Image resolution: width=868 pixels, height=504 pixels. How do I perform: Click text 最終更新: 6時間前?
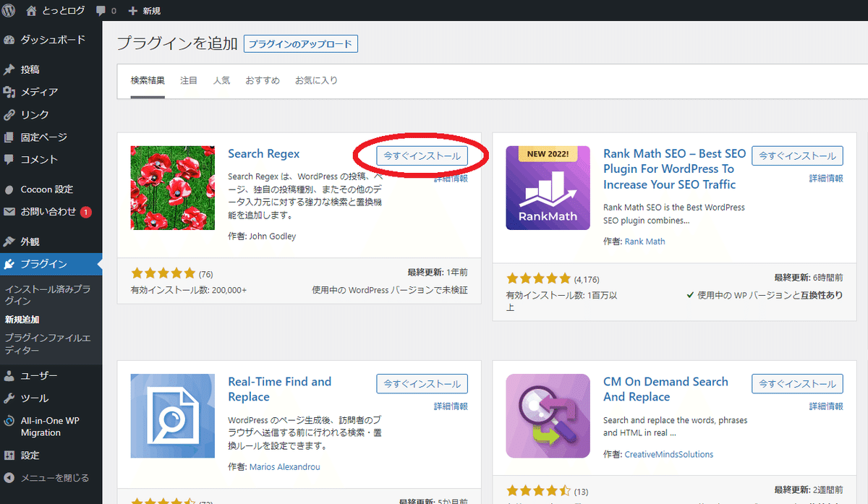808,278
